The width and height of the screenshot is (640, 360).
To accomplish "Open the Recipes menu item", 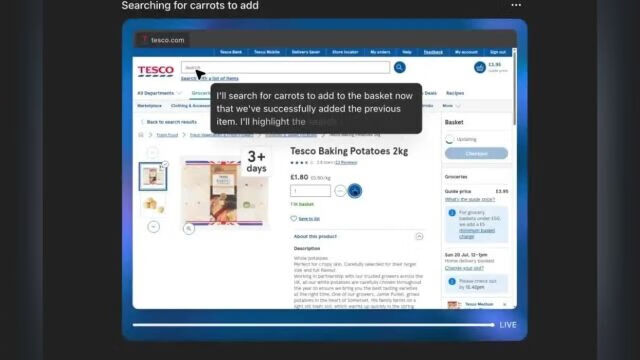I will coord(455,93).
